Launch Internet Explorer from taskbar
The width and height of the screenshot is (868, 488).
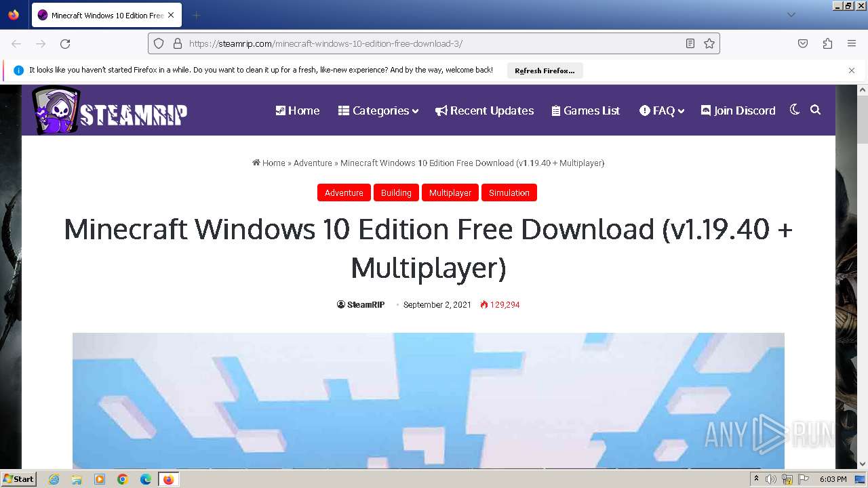(54, 479)
